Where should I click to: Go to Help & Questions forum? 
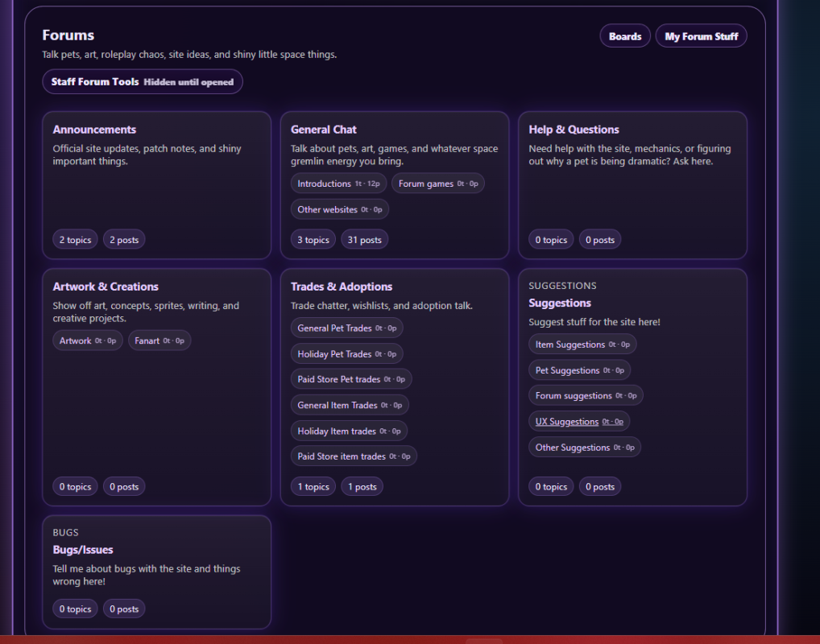point(574,130)
